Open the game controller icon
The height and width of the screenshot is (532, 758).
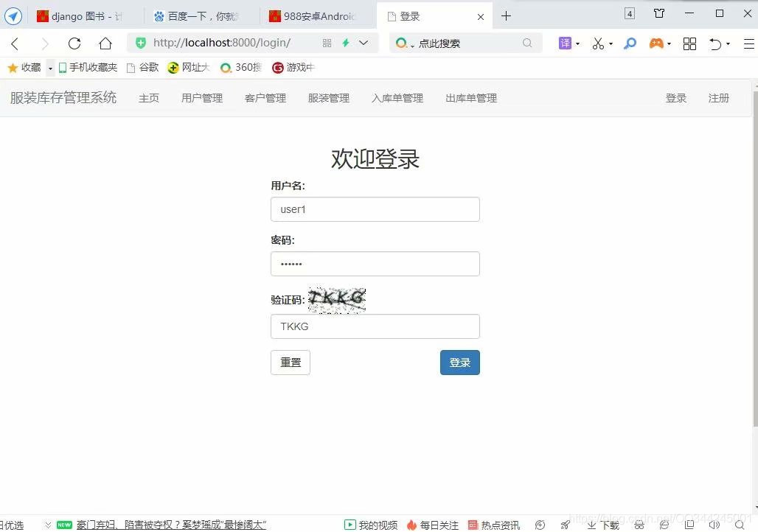(x=656, y=43)
